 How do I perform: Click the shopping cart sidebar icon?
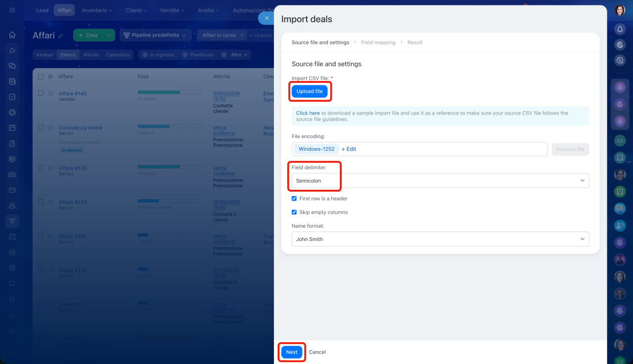(x=12, y=283)
